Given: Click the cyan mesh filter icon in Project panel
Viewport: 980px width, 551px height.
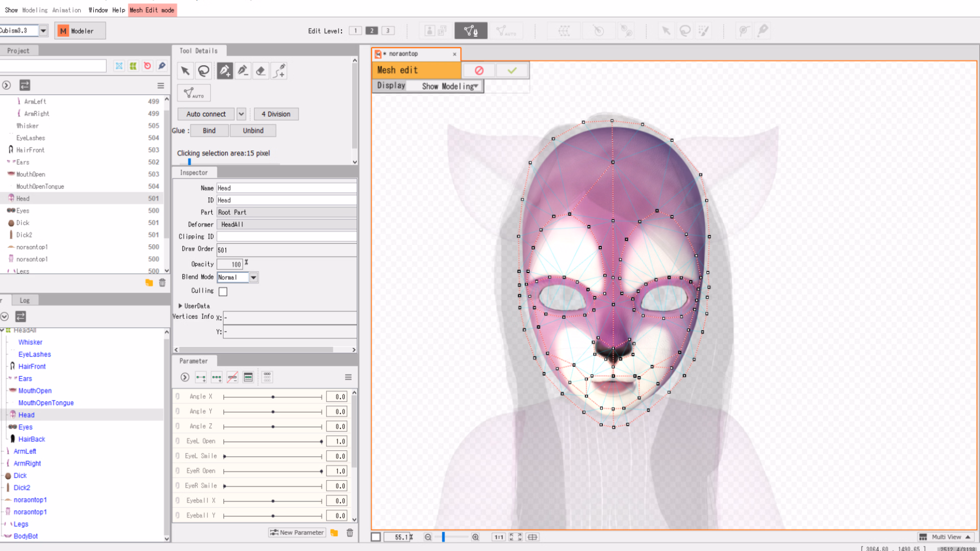Looking at the screenshot, I should [119, 66].
